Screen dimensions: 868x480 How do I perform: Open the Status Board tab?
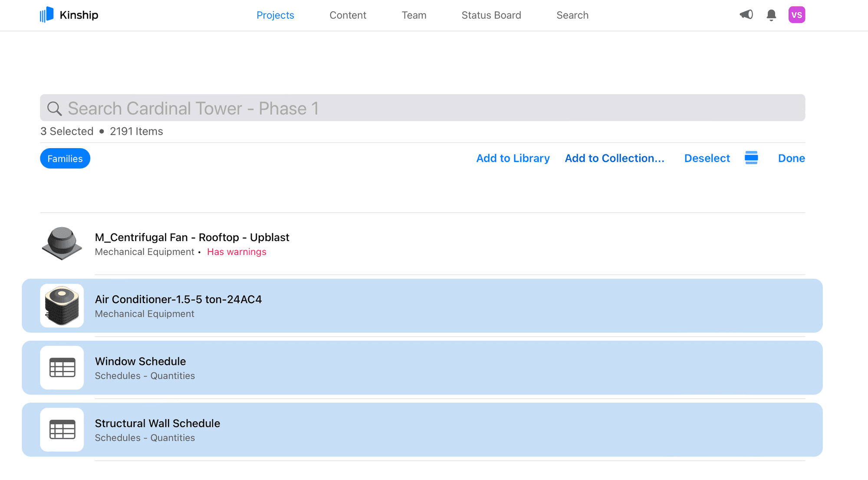click(x=491, y=15)
